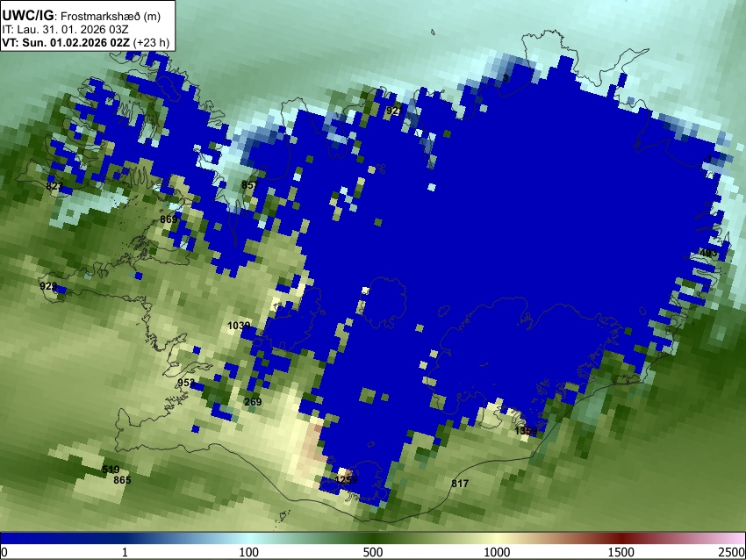Click the '3' value on the north coast
Viewport: 746px width, 560px height.
tap(506, 78)
